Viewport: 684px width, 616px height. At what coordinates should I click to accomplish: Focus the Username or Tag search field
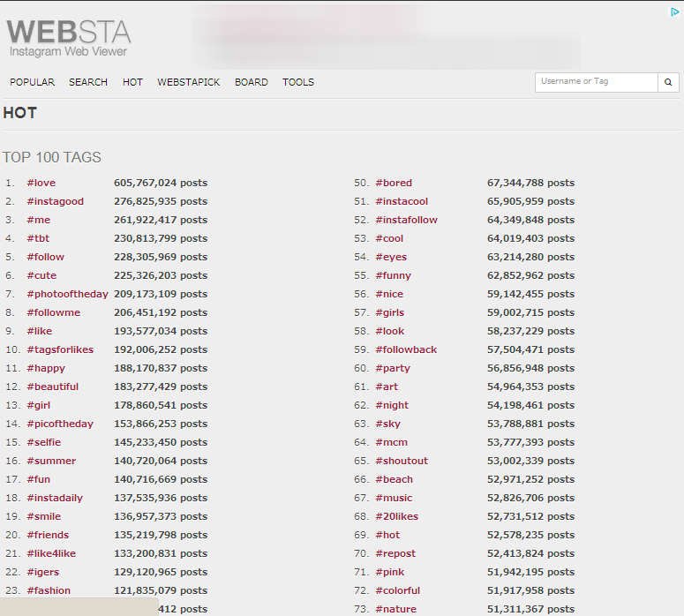pyautogui.click(x=596, y=82)
